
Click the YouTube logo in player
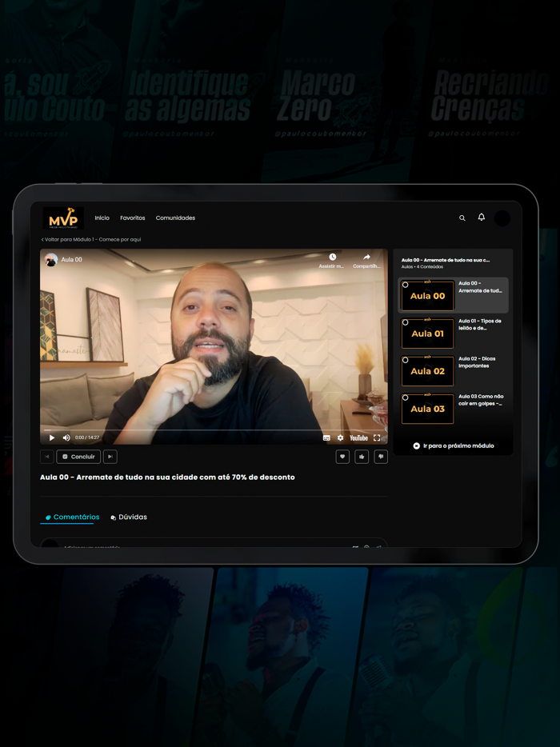pos(358,437)
